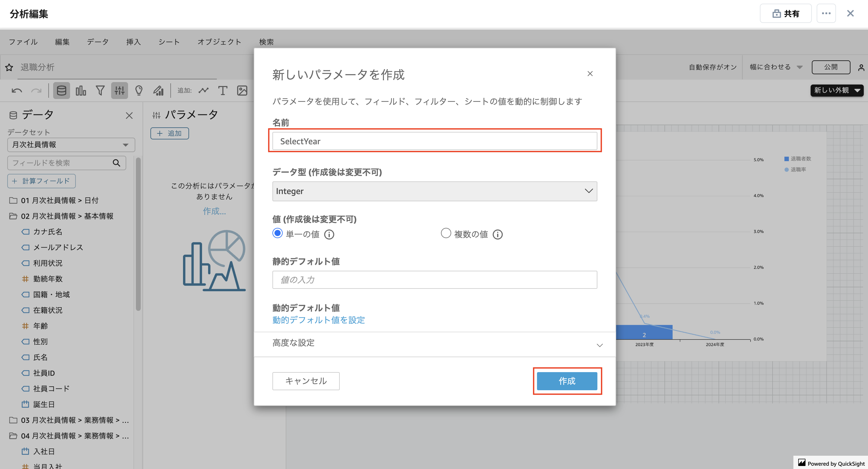Viewport: 868px width, 469px height.
Task: Open the Insights lightbulb icon
Action: 139,91
